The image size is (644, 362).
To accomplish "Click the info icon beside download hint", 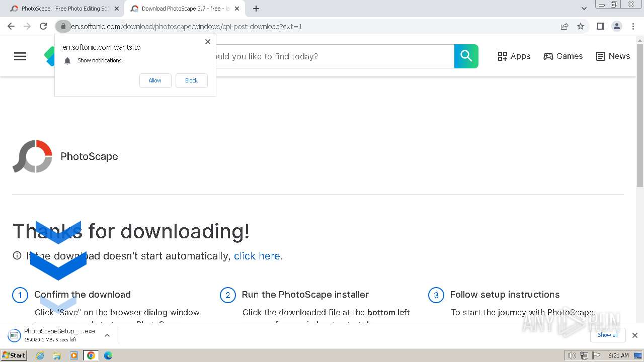I will pos(17,255).
